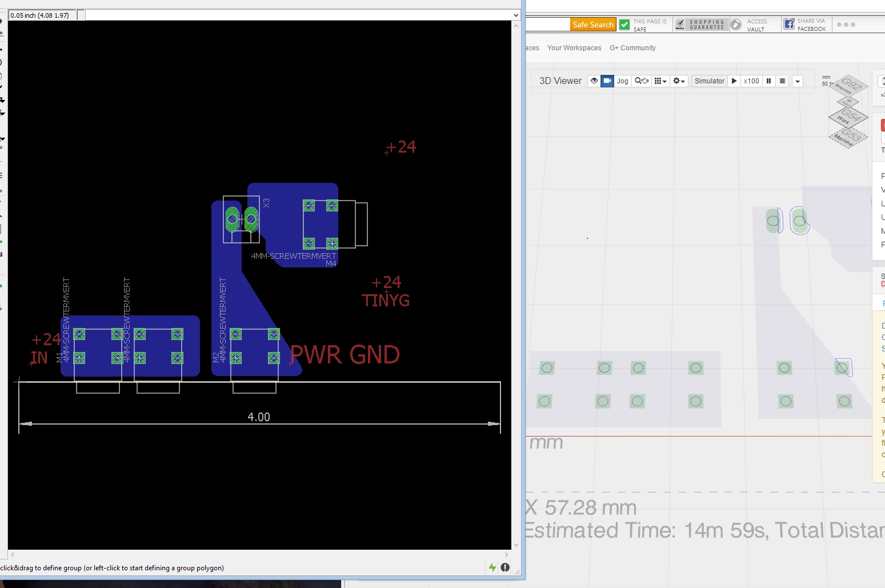Click the Share via Facebook icon

pos(789,24)
